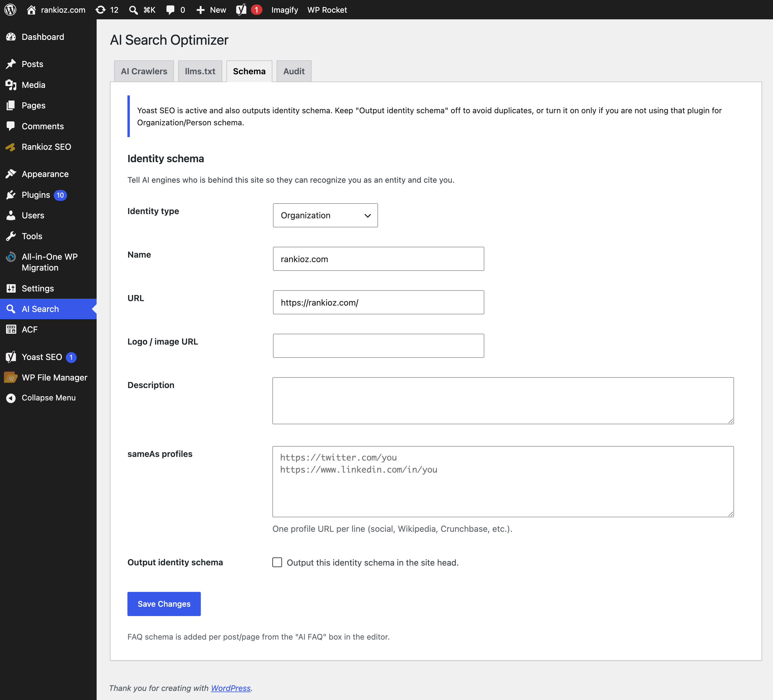Click the Yoast SEO sidebar icon
Screen dimensions: 773x700
coord(11,357)
